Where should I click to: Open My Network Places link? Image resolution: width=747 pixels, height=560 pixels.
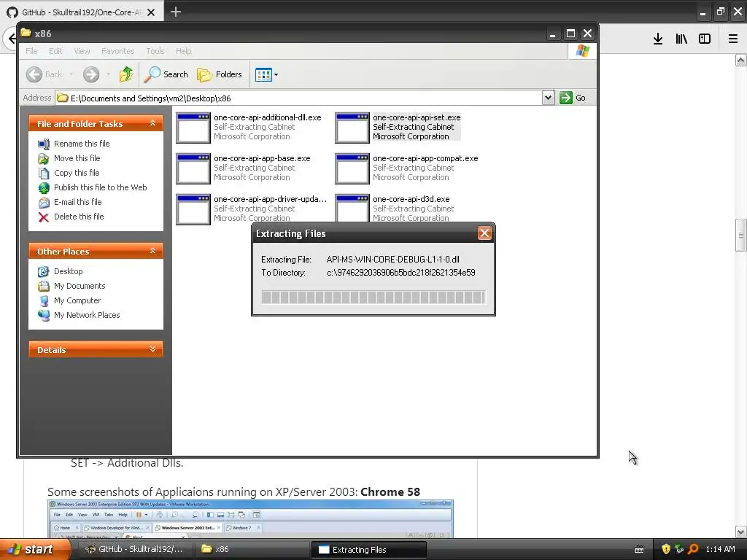87,315
